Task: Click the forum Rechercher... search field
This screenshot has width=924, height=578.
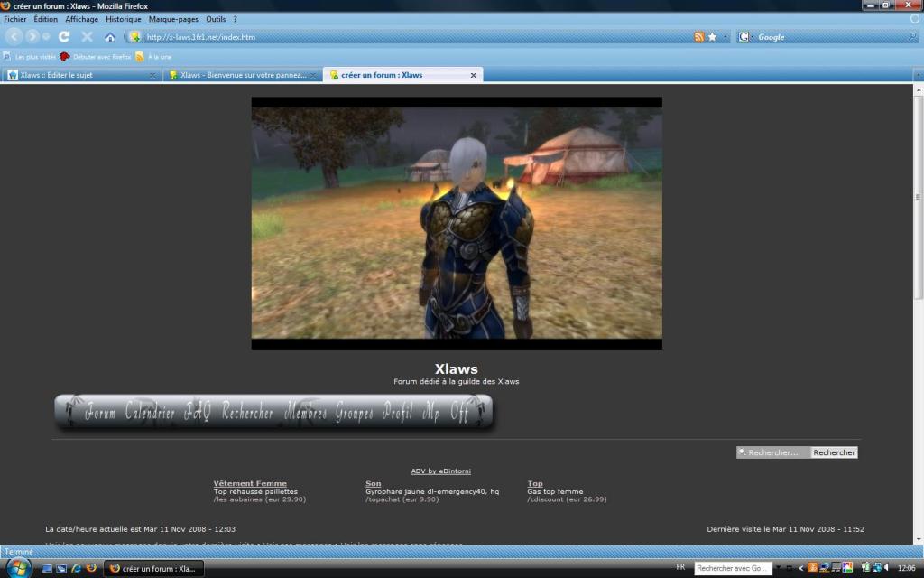Action: tap(773, 452)
